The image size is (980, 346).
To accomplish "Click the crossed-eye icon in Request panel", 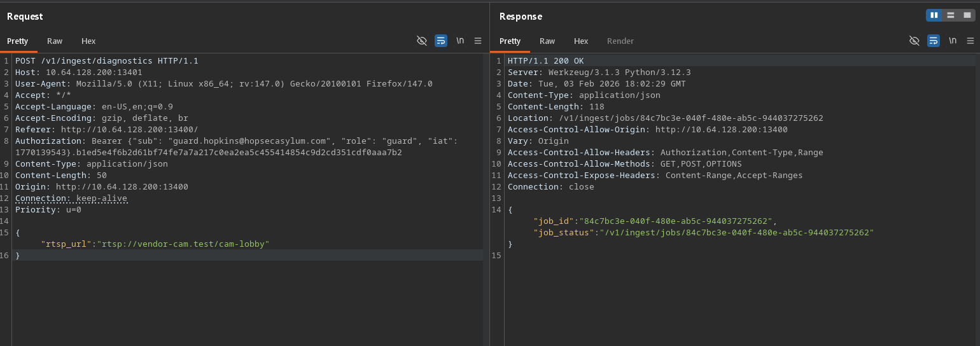I will point(421,41).
